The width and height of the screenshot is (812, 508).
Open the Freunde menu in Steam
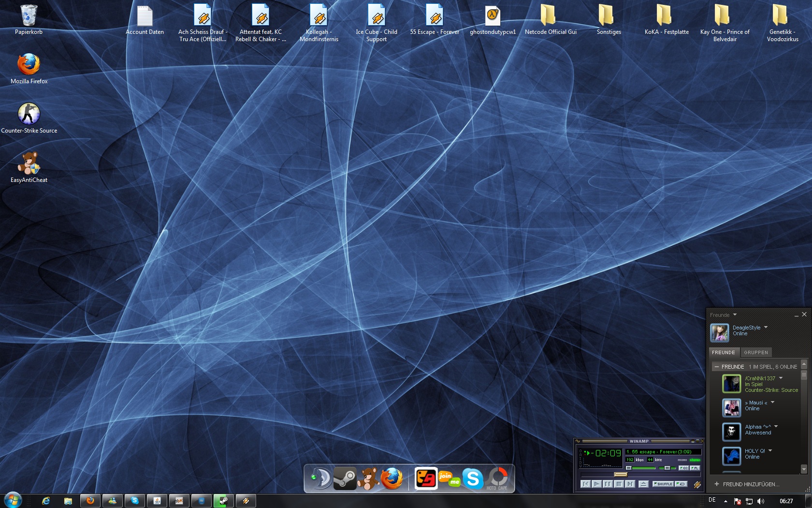tap(723, 315)
